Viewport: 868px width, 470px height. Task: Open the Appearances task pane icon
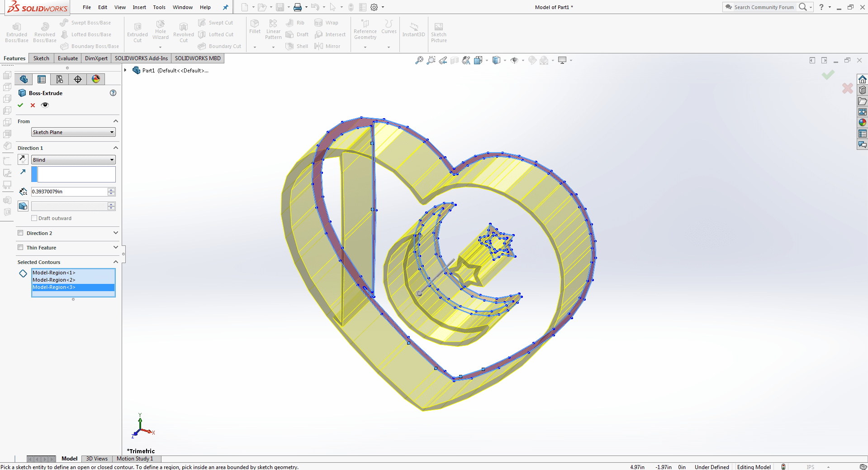(862, 123)
